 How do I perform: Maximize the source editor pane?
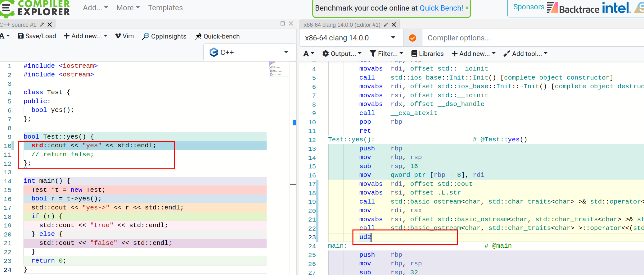(282, 24)
